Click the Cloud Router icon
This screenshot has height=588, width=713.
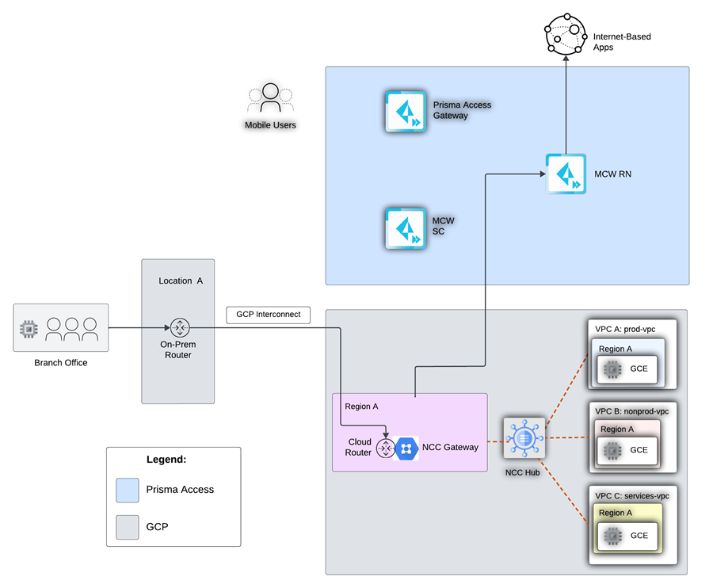[386, 449]
